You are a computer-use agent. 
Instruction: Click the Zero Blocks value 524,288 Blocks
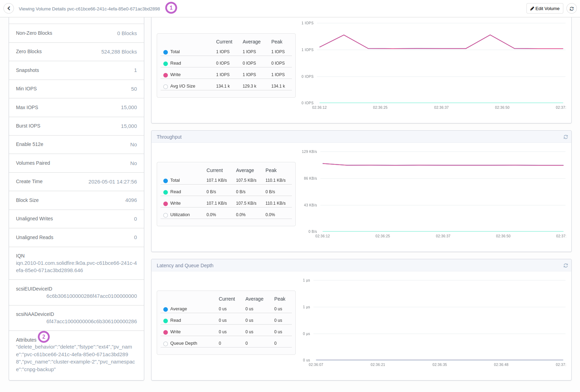pyautogui.click(x=119, y=52)
